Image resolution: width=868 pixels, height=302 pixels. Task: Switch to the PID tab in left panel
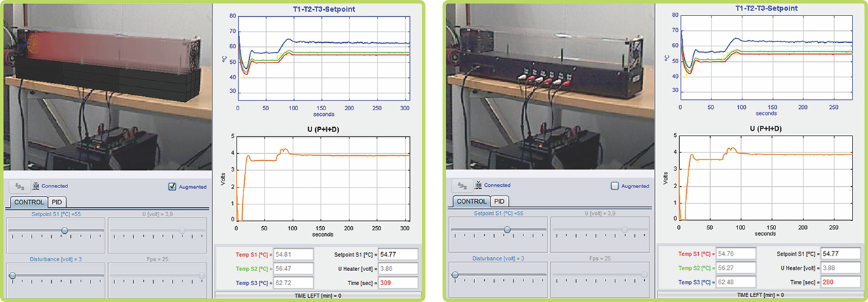pyautogui.click(x=58, y=202)
